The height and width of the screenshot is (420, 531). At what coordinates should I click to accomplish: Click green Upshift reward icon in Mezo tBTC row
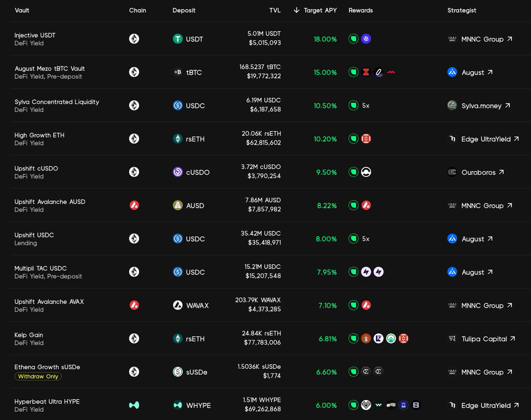click(x=354, y=72)
